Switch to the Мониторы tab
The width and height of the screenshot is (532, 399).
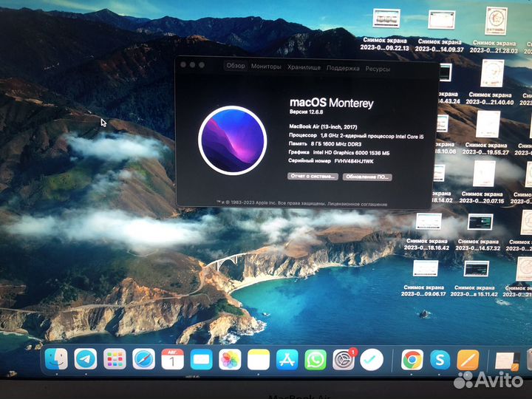tap(266, 66)
